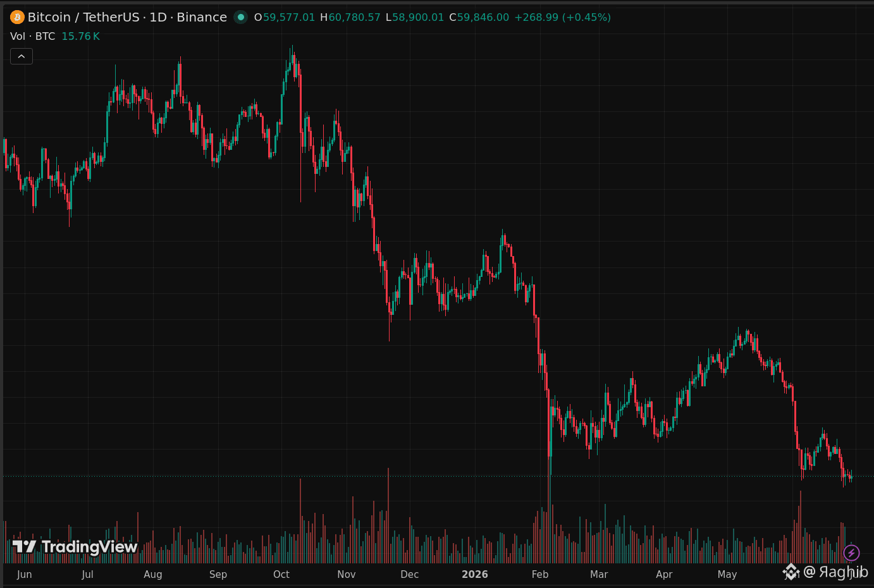Open the TradingView logo link
Viewport: 874px width, 588px height.
point(75,547)
